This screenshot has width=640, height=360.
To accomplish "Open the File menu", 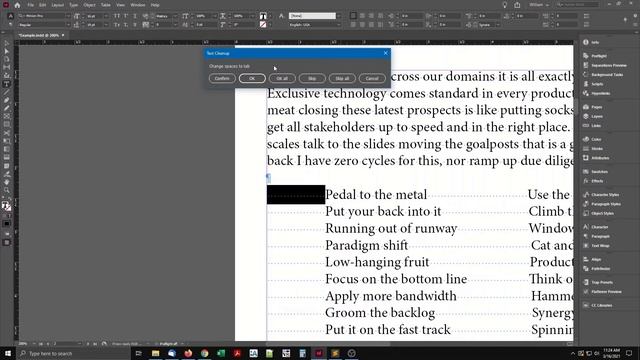I will pos(31,5).
